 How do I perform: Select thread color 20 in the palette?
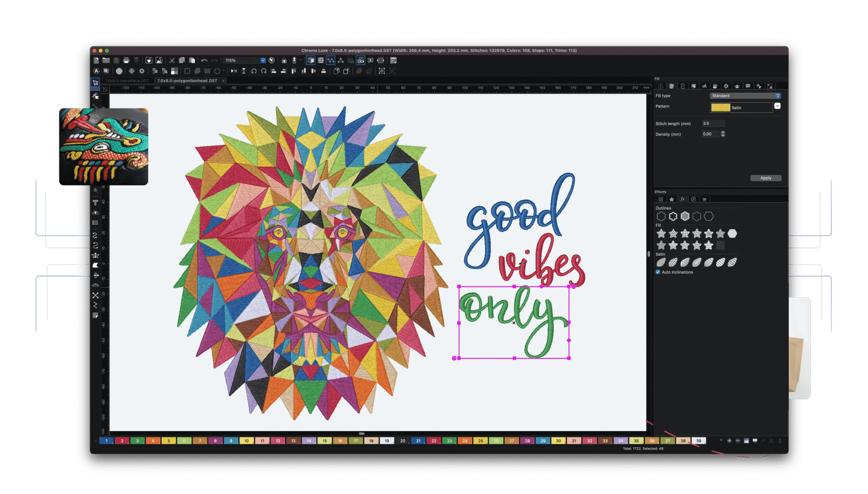click(x=403, y=441)
